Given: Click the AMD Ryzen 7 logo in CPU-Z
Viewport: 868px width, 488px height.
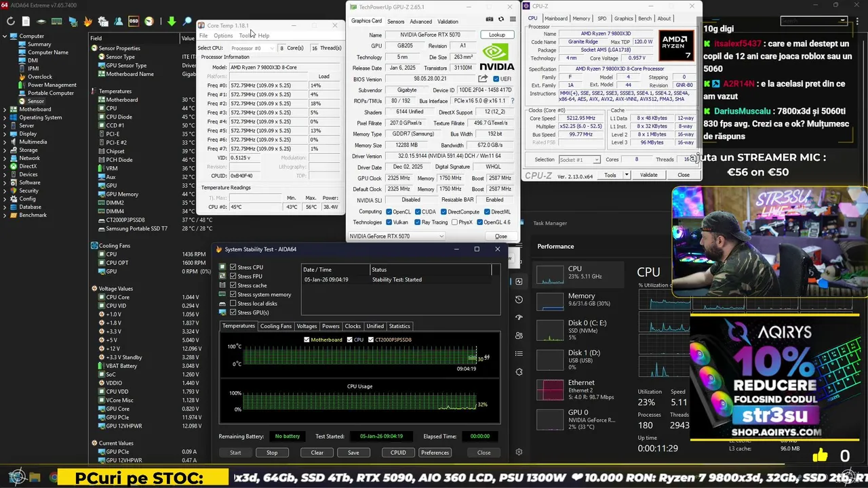Looking at the screenshot, I should click(x=676, y=47).
